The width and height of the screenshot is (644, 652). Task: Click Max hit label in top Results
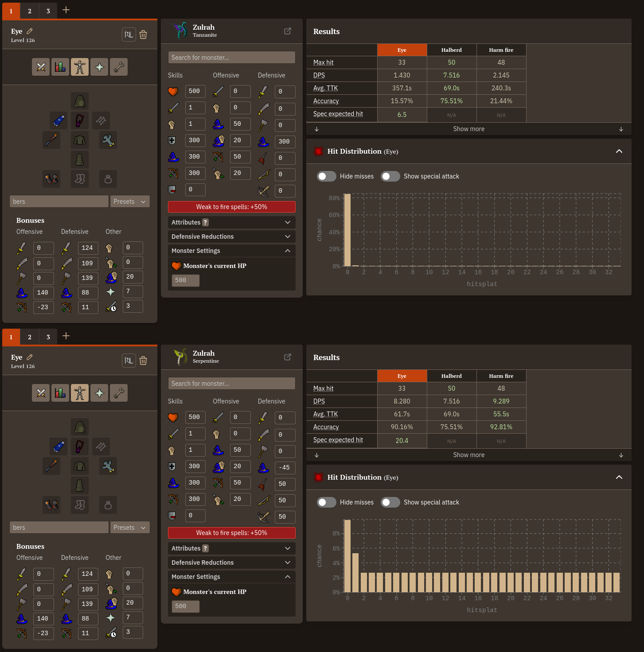pyautogui.click(x=324, y=62)
